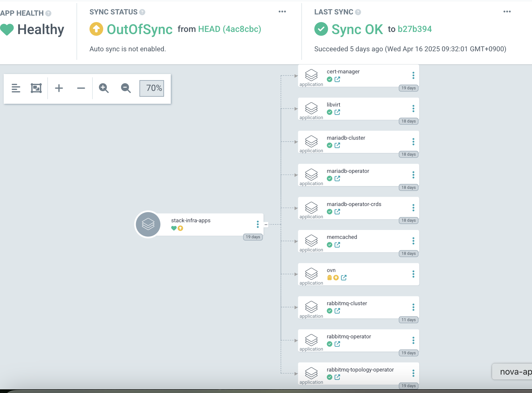Select the horizontal layout icon in graph toolbar
The width and height of the screenshot is (532, 393).
(16, 88)
